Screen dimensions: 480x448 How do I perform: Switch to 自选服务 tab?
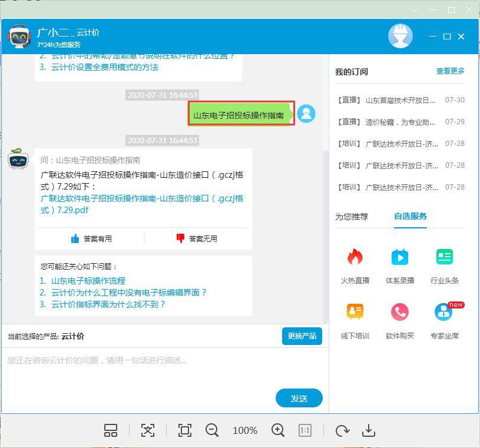pyautogui.click(x=410, y=217)
